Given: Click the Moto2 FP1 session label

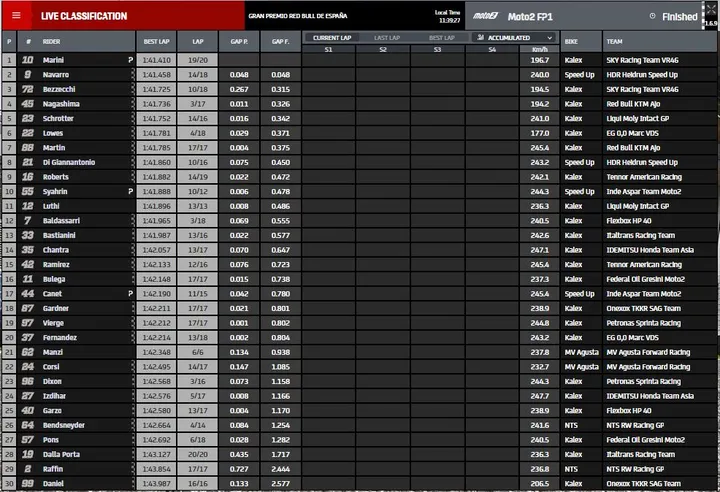Looking at the screenshot, I should click(x=530, y=17).
